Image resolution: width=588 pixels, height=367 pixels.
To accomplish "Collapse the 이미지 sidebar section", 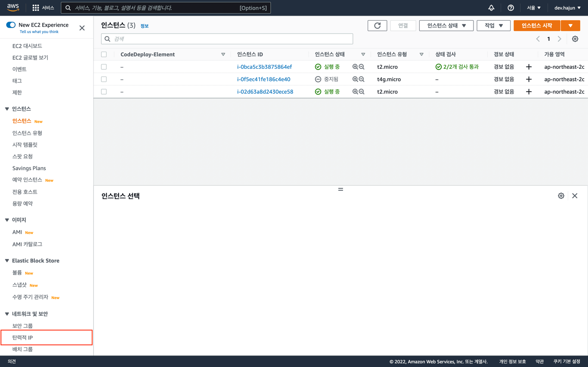I will coord(7,220).
